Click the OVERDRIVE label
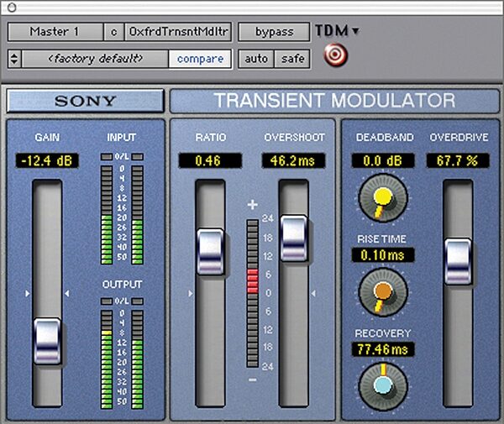The height and width of the screenshot is (424, 504). [x=459, y=138]
